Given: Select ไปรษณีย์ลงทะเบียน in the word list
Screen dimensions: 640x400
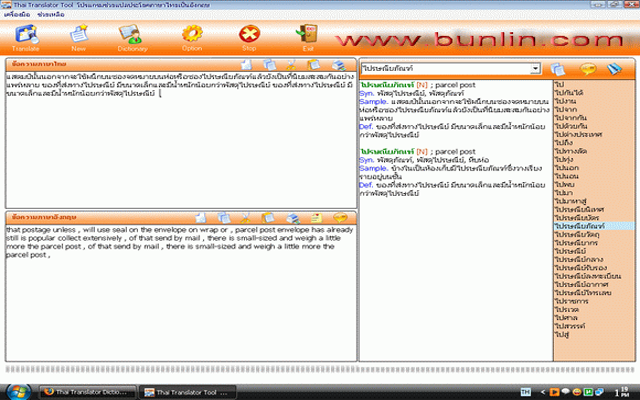Looking at the screenshot, I should [588, 276].
